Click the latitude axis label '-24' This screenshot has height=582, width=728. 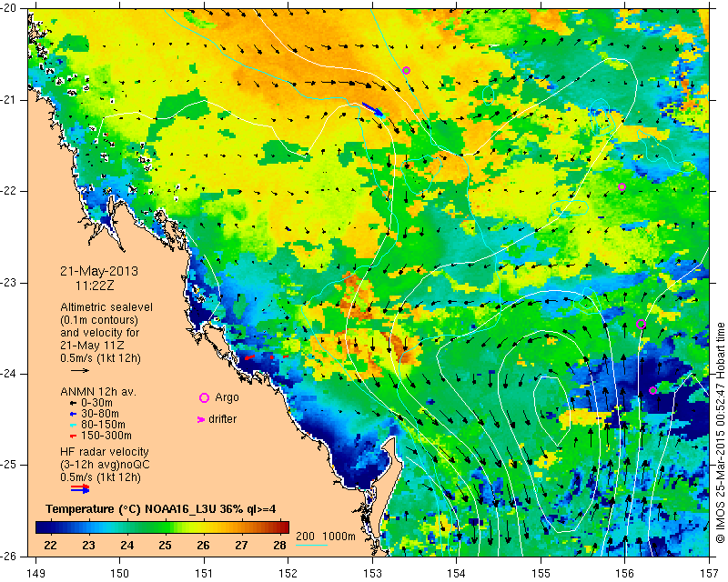[x=9, y=374]
